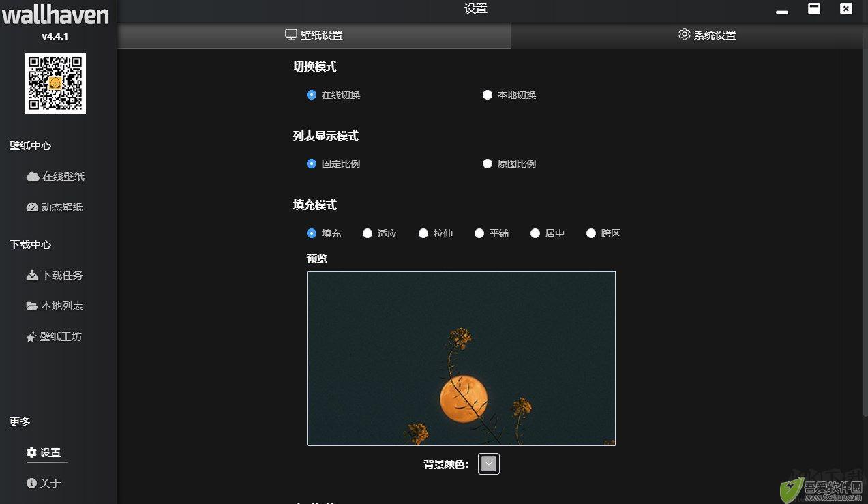868x504 pixels.
Task: Choose 拉伸 fill mode
Action: pos(436,234)
